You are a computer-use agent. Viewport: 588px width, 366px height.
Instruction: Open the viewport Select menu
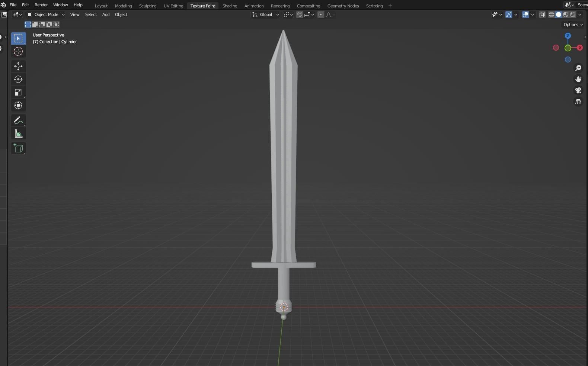click(x=91, y=15)
